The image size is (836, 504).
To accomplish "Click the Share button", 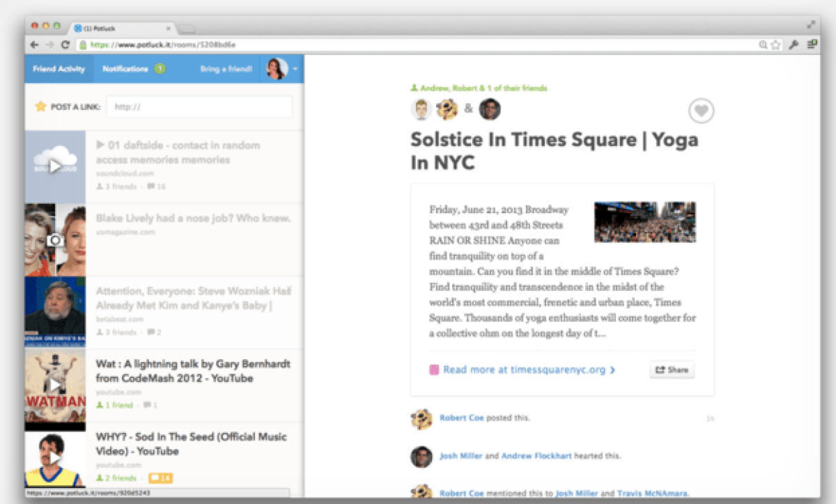I will click(x=672, y=370).
